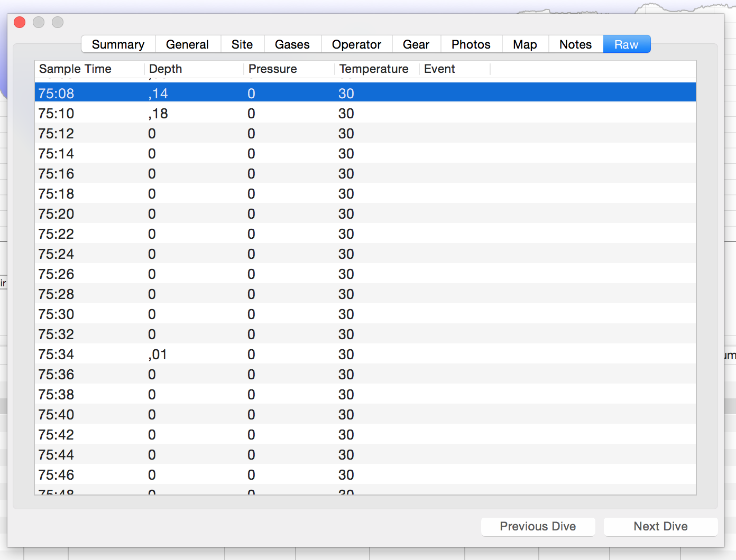736x560 pixels.
Task: Click the Event column header
Action: coord(439,69)
